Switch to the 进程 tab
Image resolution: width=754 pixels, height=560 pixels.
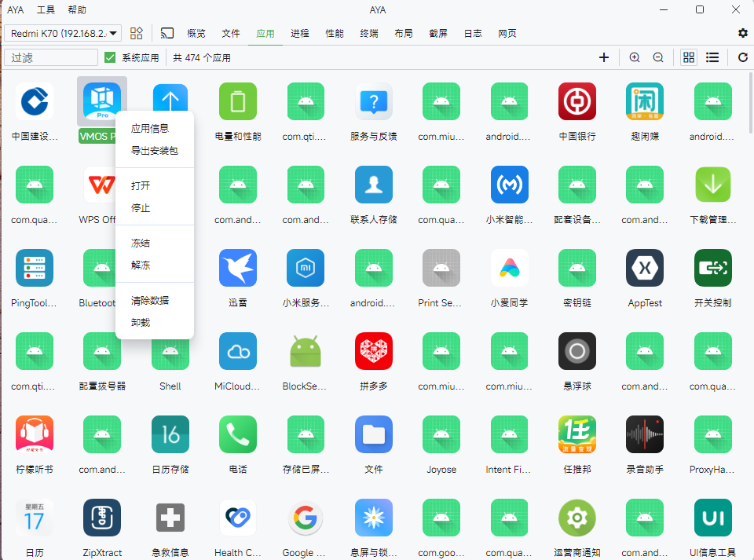click(300, 33)
